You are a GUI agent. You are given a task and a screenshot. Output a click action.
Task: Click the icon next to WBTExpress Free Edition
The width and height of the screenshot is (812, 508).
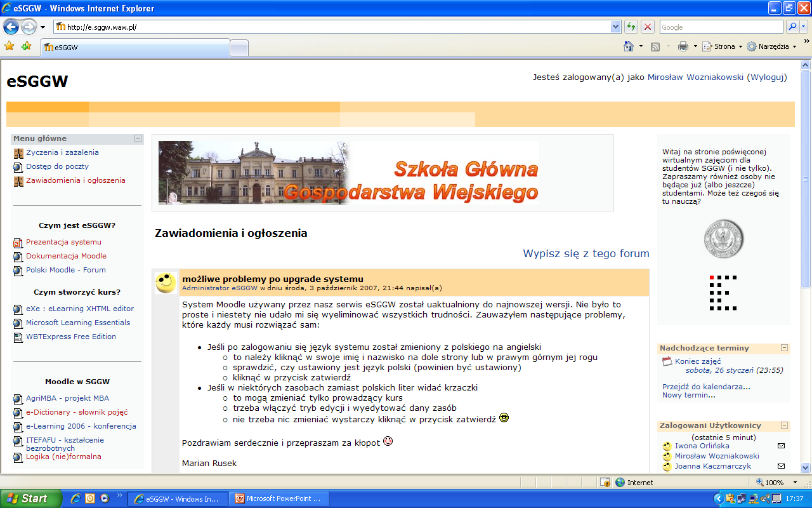tap(18, 337)
